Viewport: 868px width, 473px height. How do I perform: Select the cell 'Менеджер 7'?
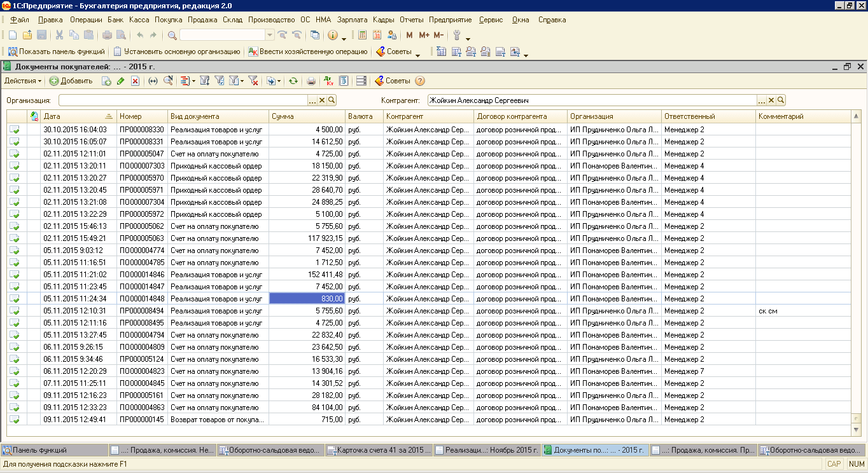click(x=708, y=371)
